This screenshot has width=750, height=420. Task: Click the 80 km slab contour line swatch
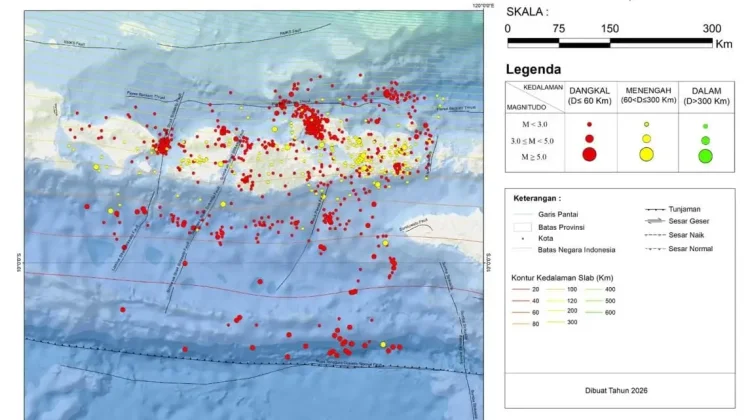pyautogui.click(x=520, y=324)
